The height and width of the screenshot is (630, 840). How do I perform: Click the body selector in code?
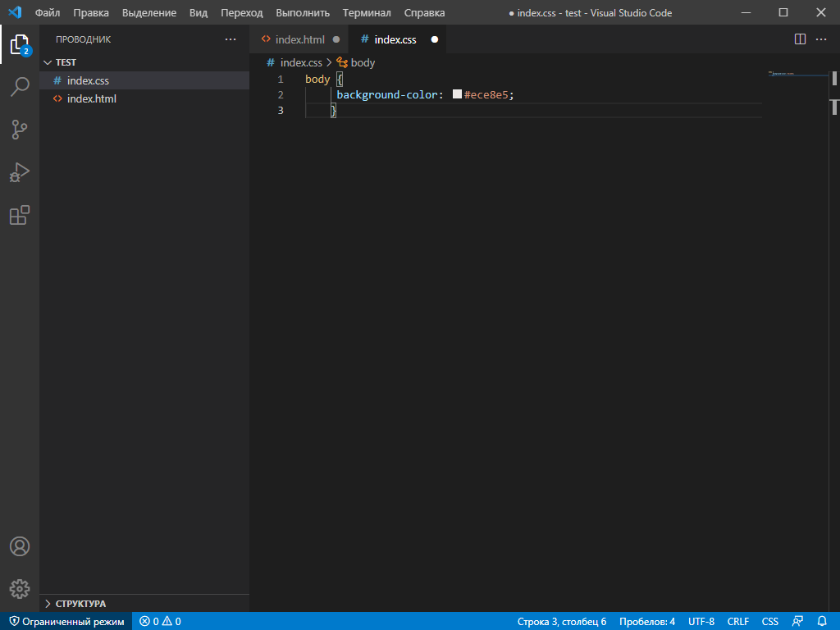[x=317, y=80]
